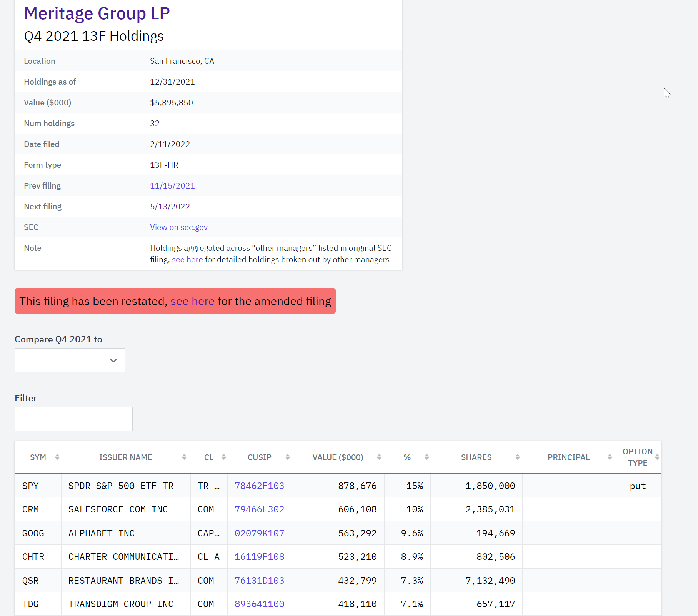
Task: Open Meritage Group LP title link
Action: 97,13
